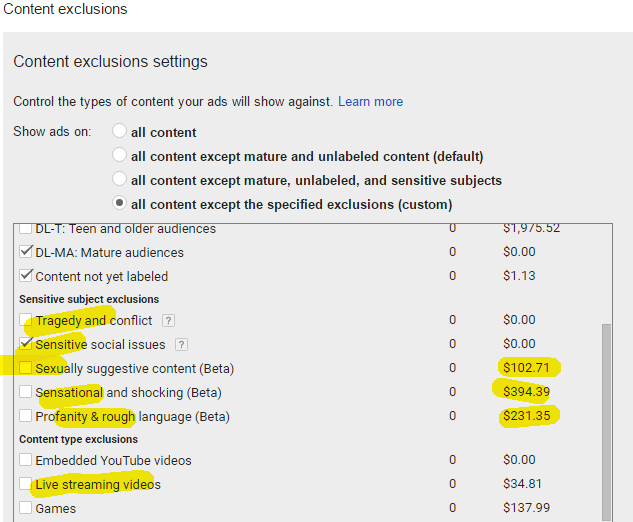Check the Games exclusion checkbox
Image resolution: width=633 pixels, height=522 pixels.
pos(26,508)
